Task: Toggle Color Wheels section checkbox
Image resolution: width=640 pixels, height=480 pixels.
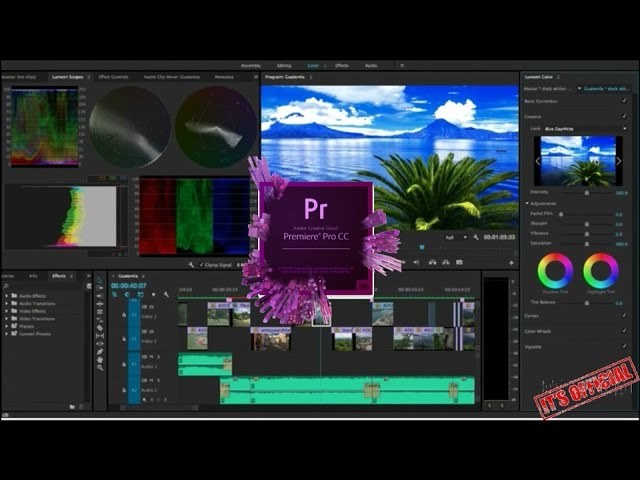Action: click(624, 331)
